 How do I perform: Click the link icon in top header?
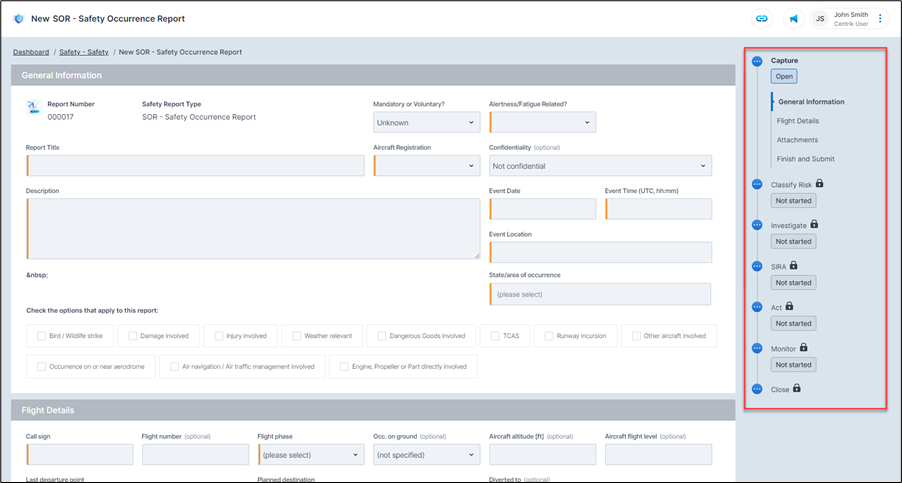click(762, 19)
